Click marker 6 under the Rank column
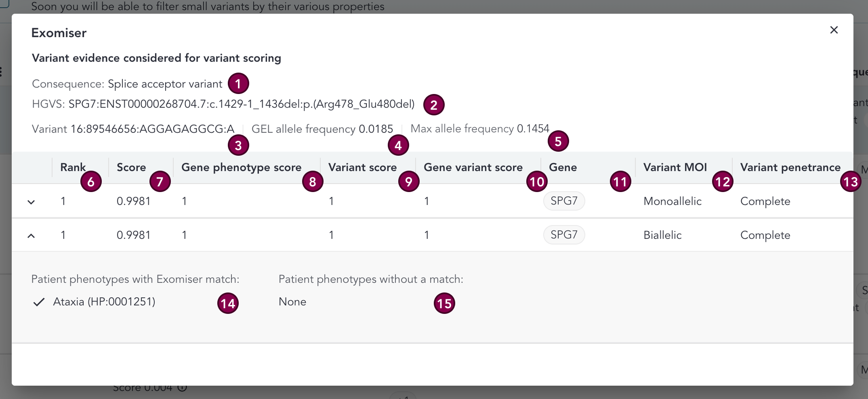Image resolution: width=868 pixels, height=399 pixels. tap(91, 182)
